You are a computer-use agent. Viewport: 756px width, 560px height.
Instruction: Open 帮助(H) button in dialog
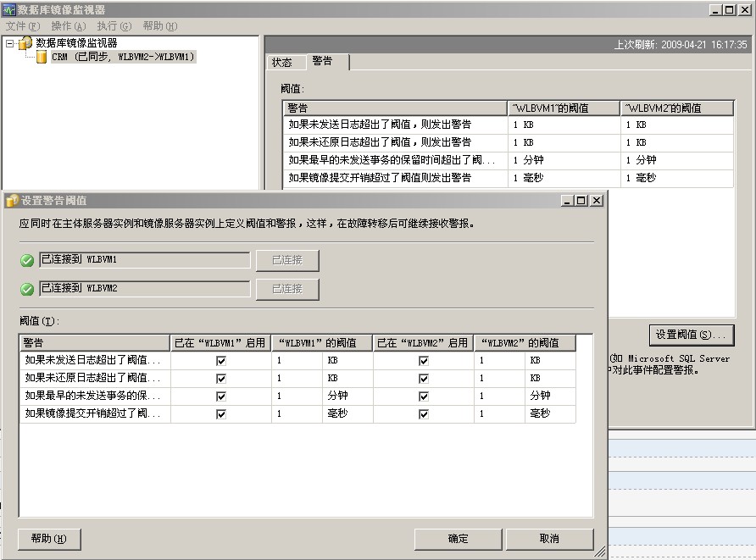point(48,539)
